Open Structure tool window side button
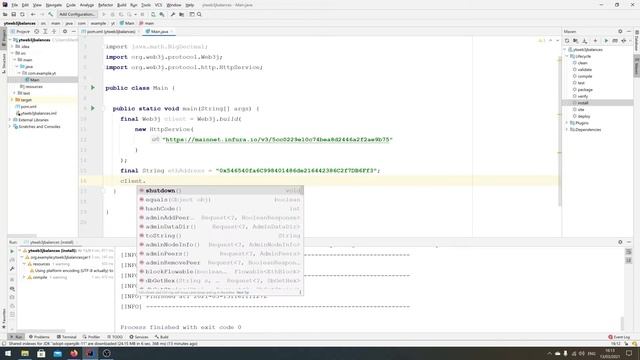The height and width of the screenshot is (360, 640). point(4,62)
